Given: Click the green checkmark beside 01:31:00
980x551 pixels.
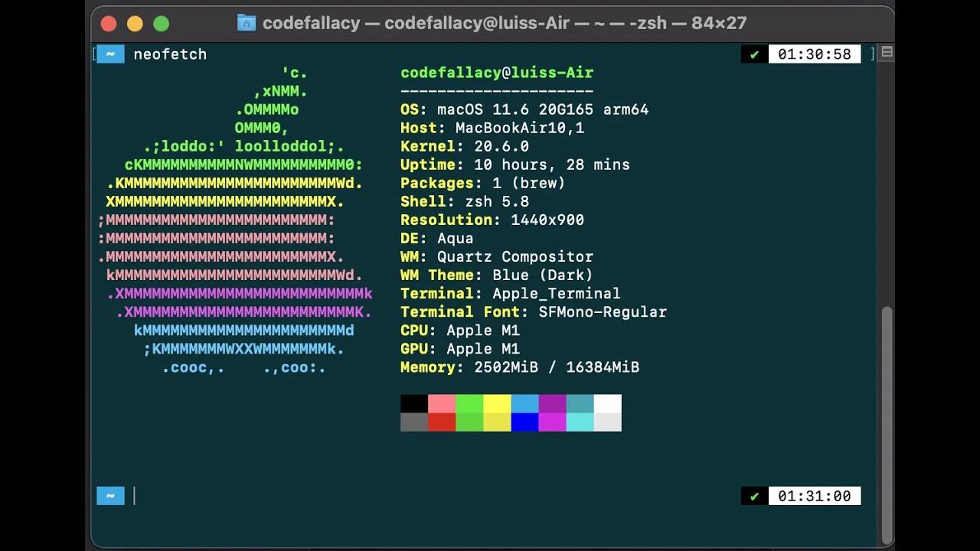Looking at the screenshot, I should 753,496.
